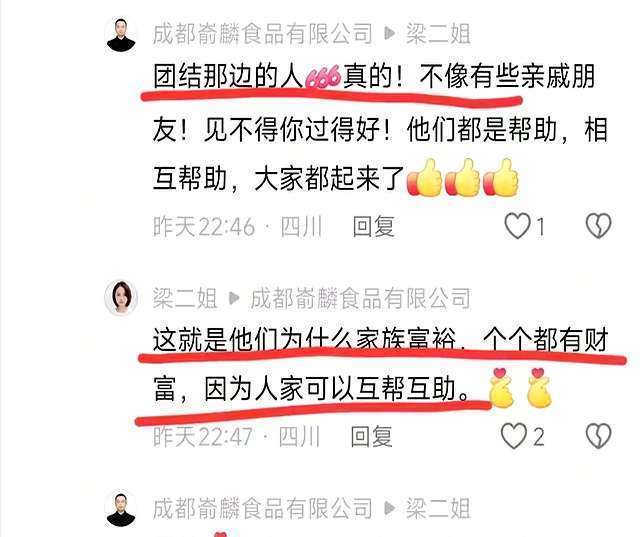Like the 22:46 comment with heart icon

517,226
